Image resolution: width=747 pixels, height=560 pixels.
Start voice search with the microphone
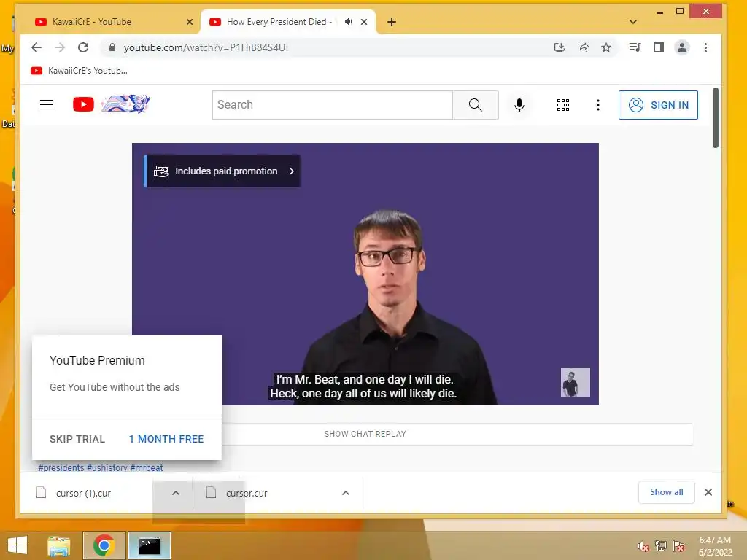[519, 105]
